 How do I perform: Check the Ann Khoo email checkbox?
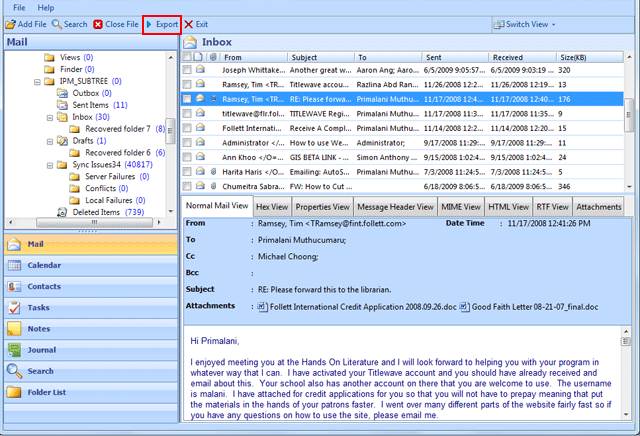[187, 157]
